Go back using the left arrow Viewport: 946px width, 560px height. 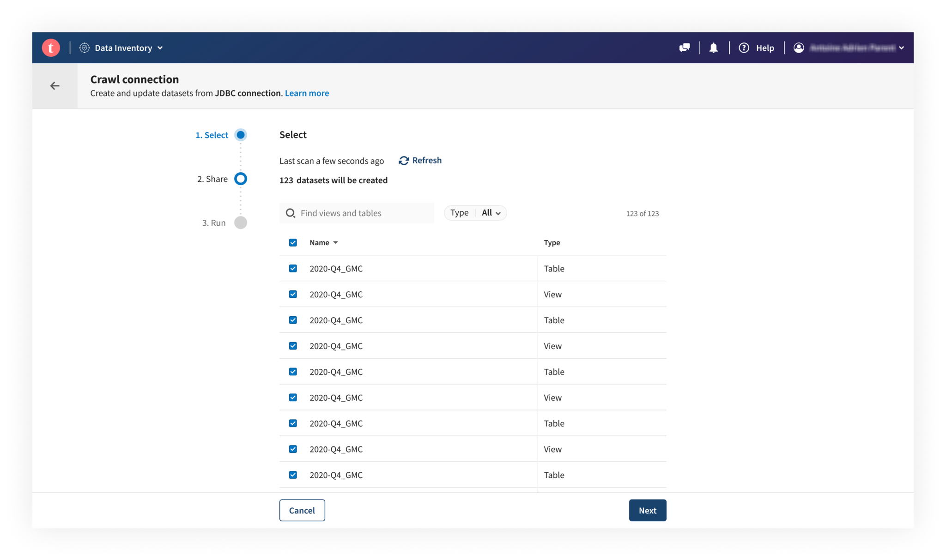(x=55, y=86)
